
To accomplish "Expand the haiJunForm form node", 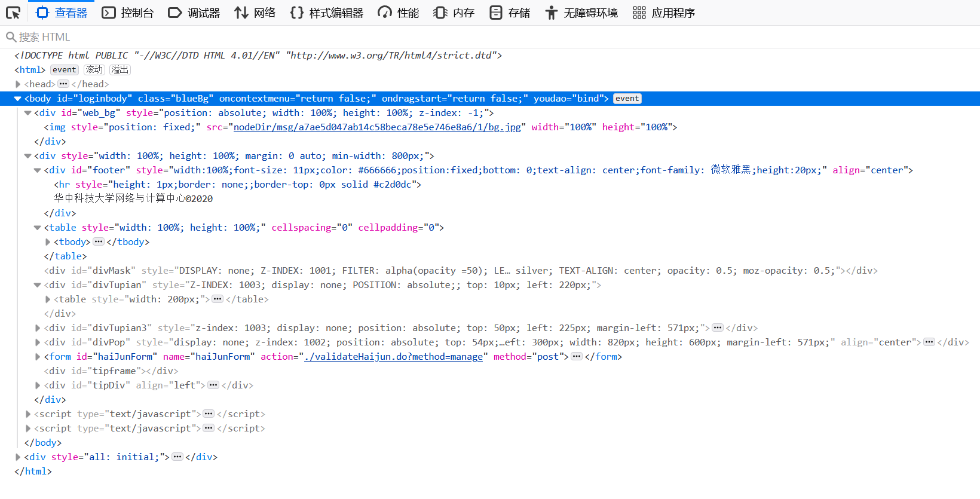I will pos(38,357).
